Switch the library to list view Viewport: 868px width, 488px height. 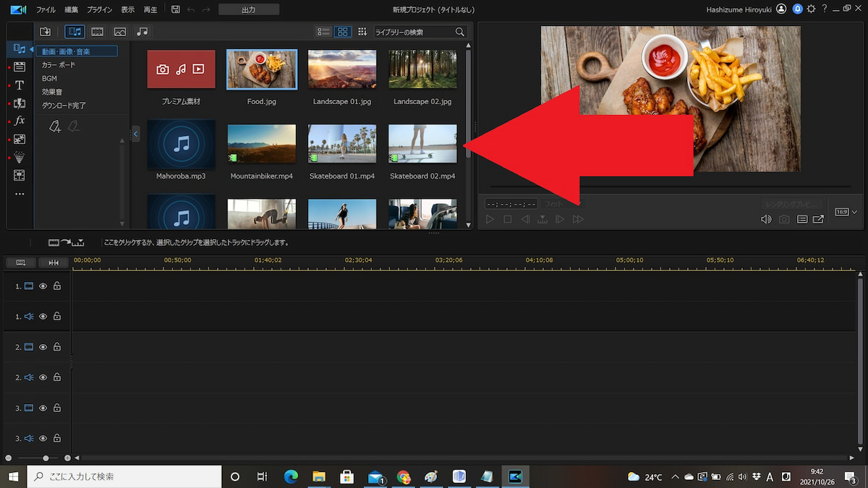tap(324, 32)
